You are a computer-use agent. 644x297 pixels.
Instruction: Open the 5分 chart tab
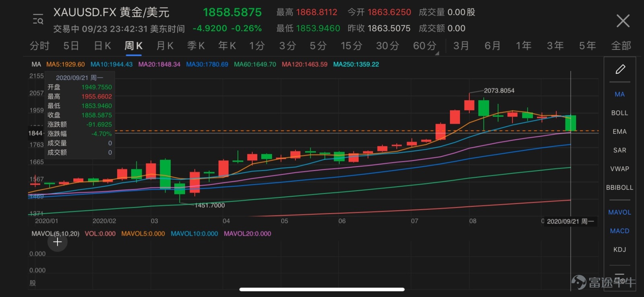318,46
